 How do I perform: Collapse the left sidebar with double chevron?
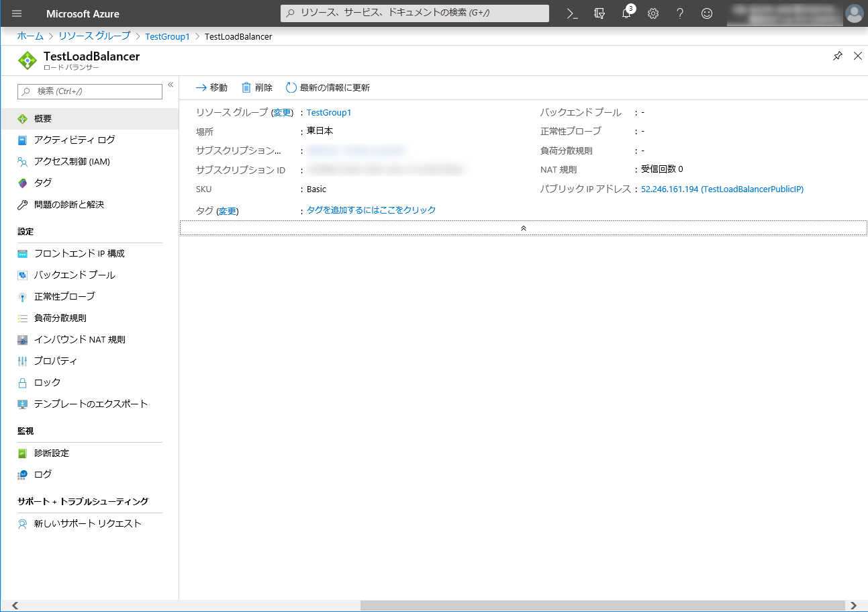[x=171, y=85]
